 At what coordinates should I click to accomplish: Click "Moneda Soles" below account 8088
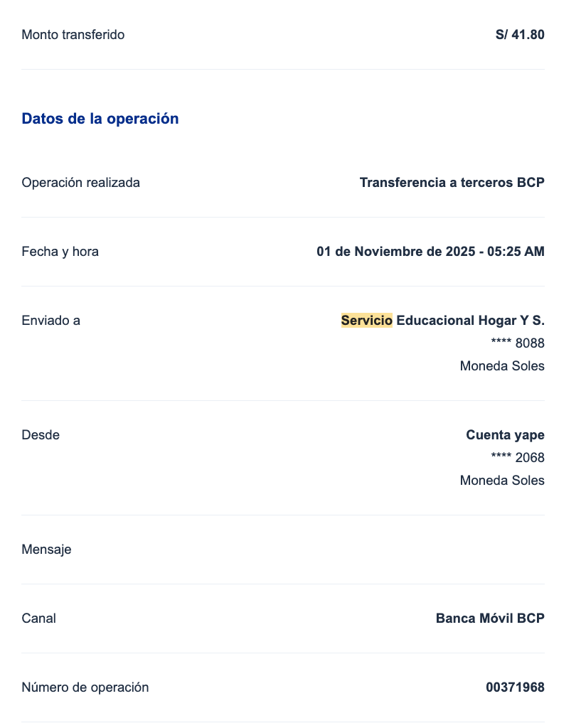(x=502, y=366)
